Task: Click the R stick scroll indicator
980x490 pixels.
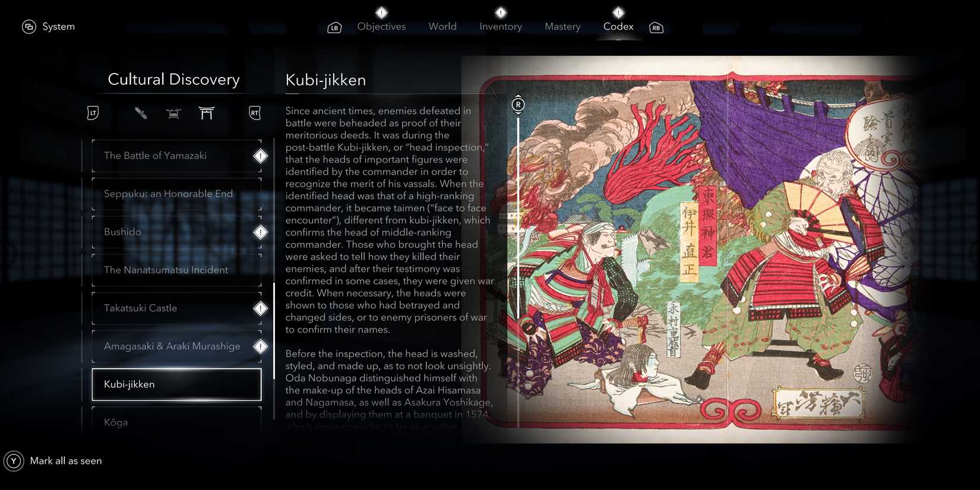Action: 518,105
